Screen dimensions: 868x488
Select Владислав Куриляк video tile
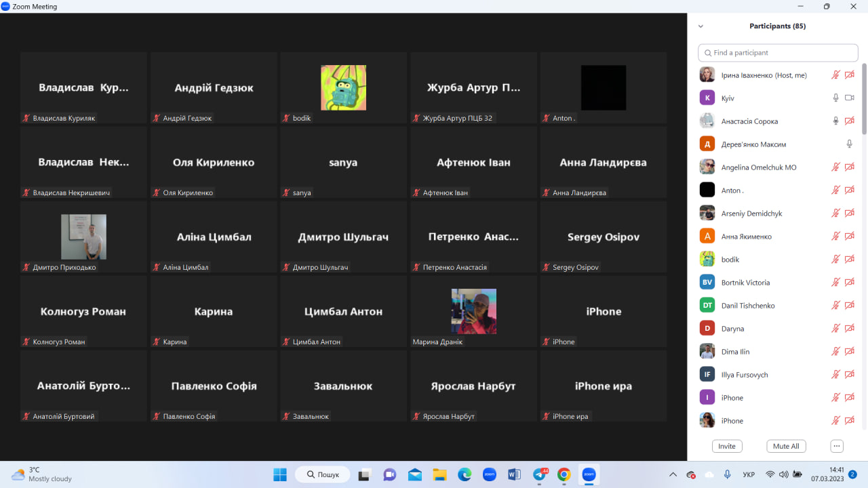[x=83, y=88]
